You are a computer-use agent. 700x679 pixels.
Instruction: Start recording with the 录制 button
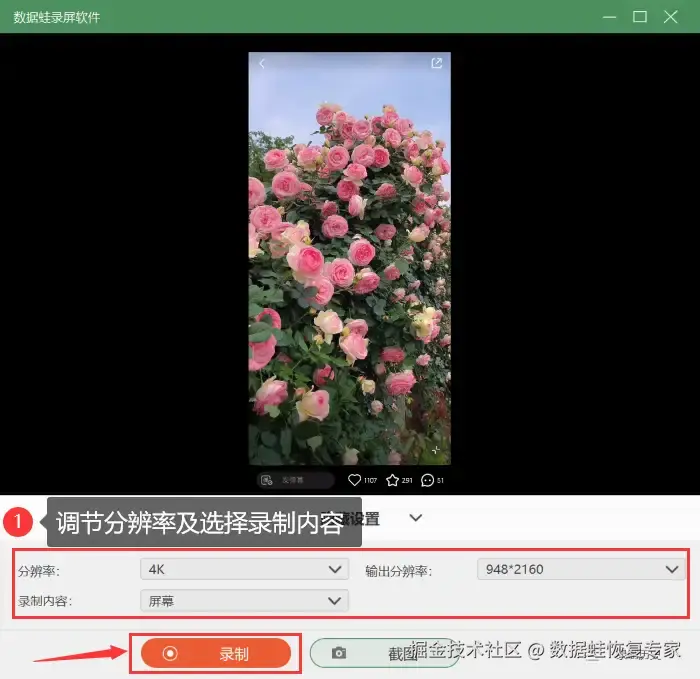tap(216, 653)
